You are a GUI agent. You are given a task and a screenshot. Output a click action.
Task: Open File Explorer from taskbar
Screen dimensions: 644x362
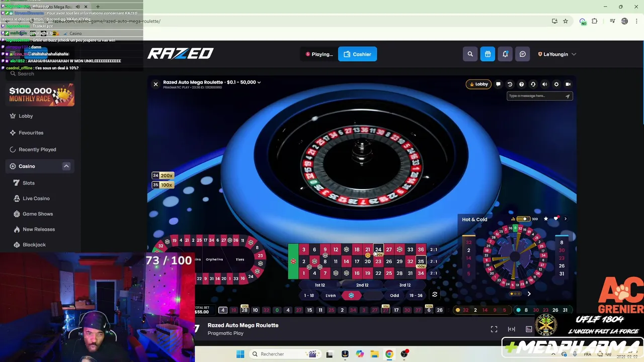[x=374, y=354]
